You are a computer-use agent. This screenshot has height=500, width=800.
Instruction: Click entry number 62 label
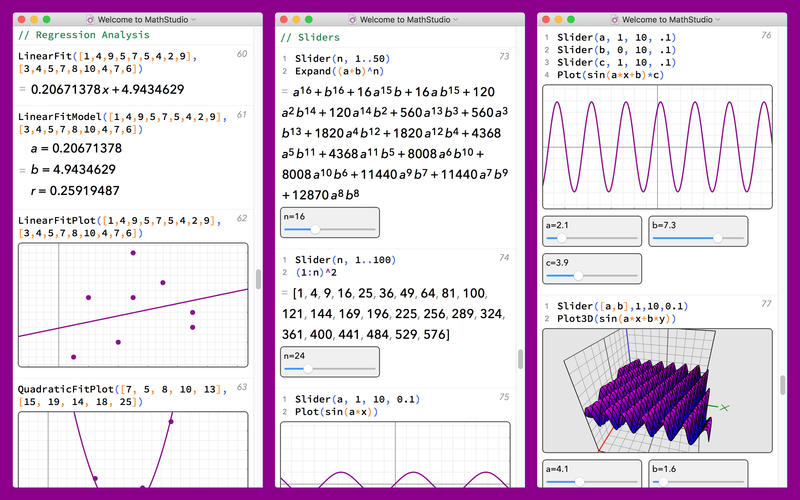[x=242, y=218]
